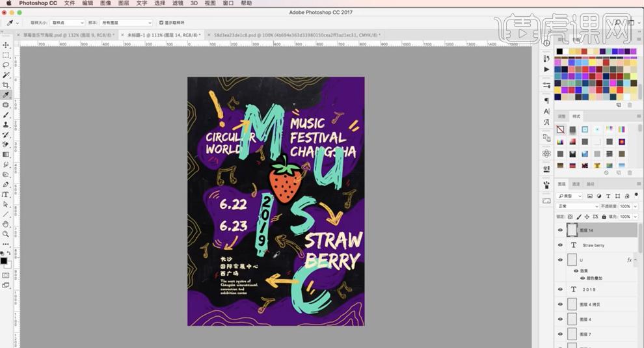644x348 pixels.
Task: Select the Magic Wand tool
Action: coord(6,75)
